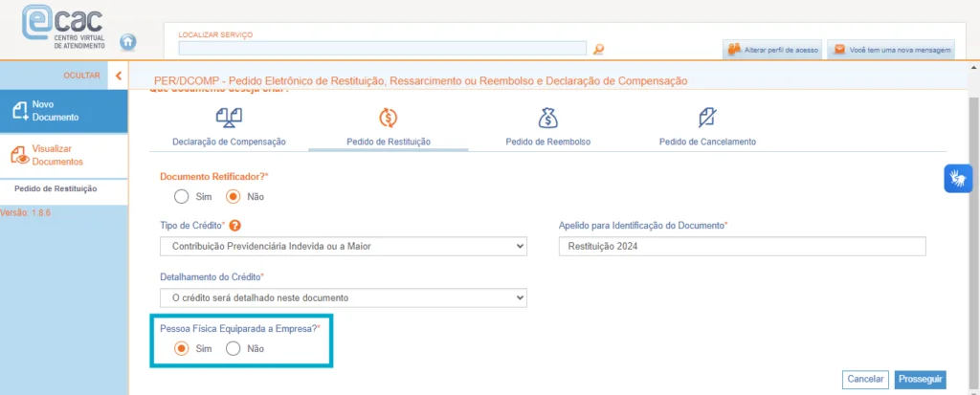Click the Prosseguir button
Image resolution: width=980 pixels, height=395 pixels.
[x=921, y=379]
